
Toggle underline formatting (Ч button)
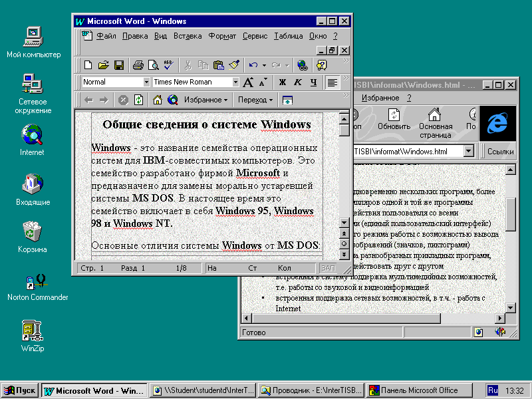313,82
